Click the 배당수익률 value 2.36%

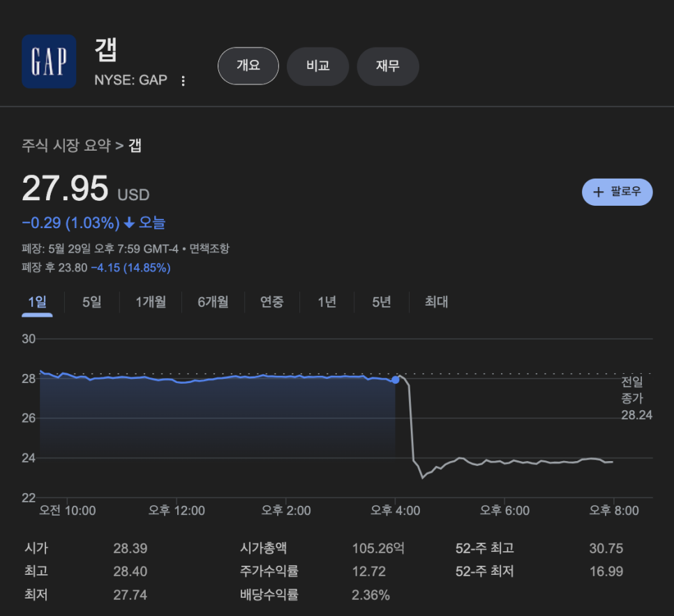[x=370, y=595]
